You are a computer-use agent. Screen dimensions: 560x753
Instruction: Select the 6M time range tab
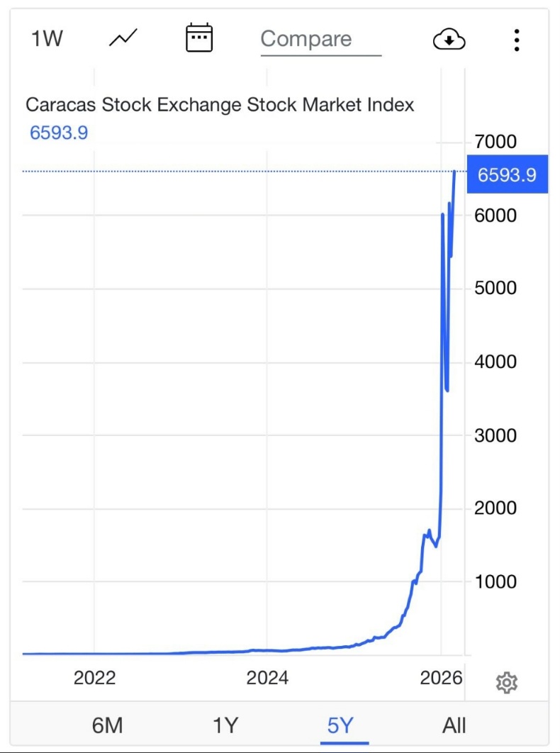[x=107, y=725]
